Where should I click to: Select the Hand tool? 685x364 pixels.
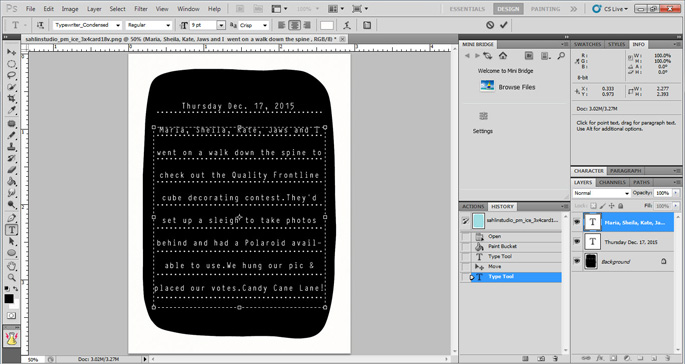tap(11, 265)
